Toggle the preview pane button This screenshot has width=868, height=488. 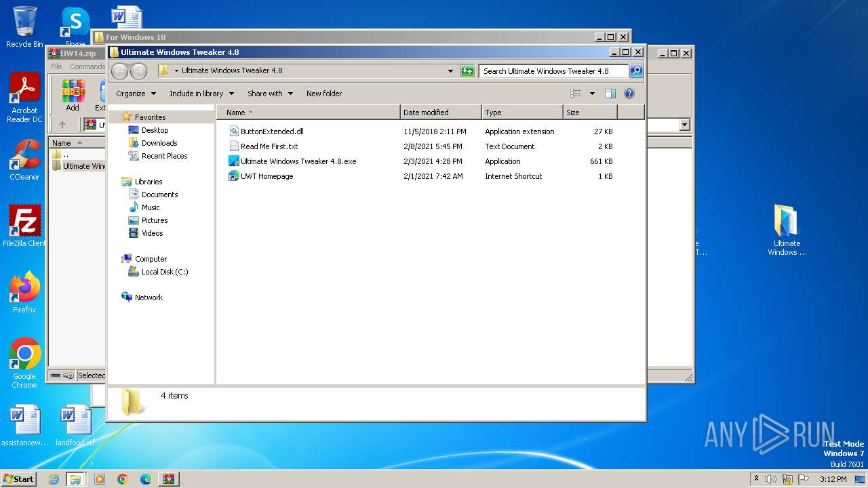[610, 94]
